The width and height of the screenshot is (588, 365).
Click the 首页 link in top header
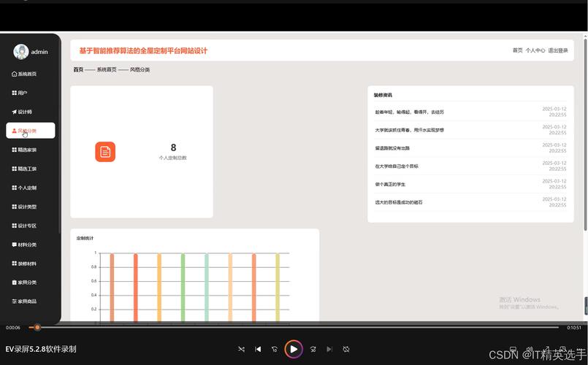coord(517,50)
